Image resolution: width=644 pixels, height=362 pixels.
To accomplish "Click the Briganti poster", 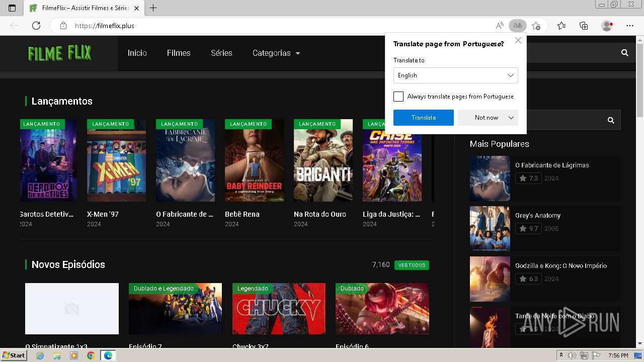I will pyautogui.click(x=323, y=160).
